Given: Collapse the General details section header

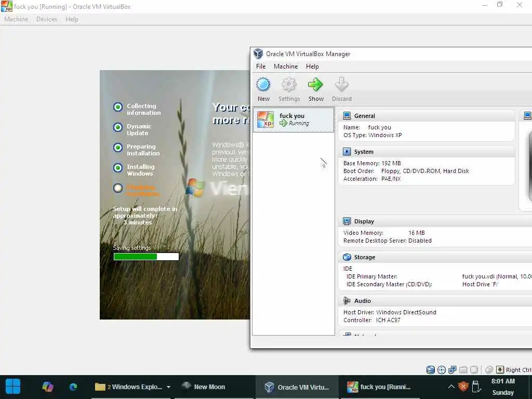Looking at the screenshot, I should pos(427,116).
